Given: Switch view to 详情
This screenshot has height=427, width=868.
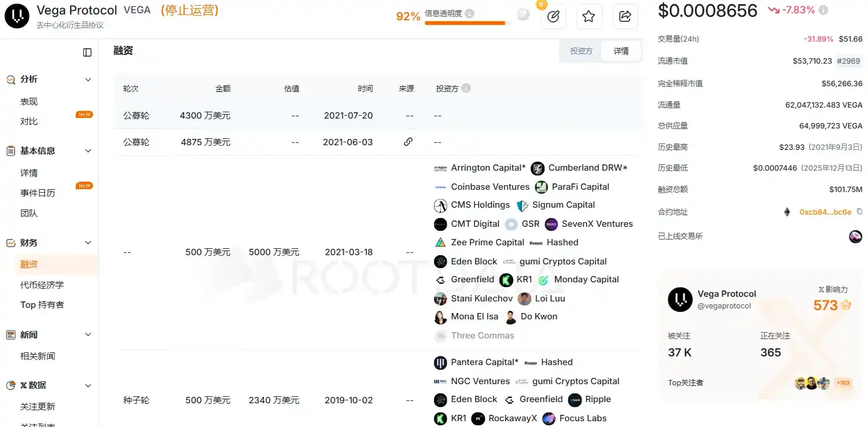Looking at the screenshot, I should [x=621, y=51].
